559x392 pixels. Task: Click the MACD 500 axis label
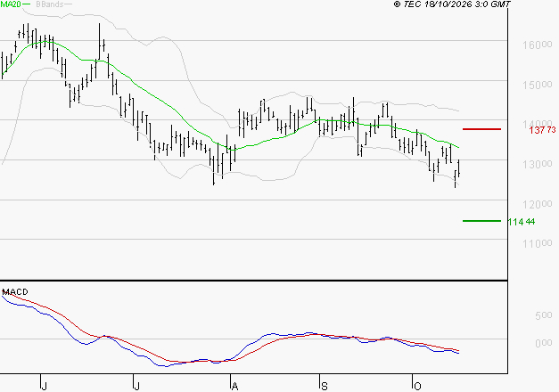(543, 315)
